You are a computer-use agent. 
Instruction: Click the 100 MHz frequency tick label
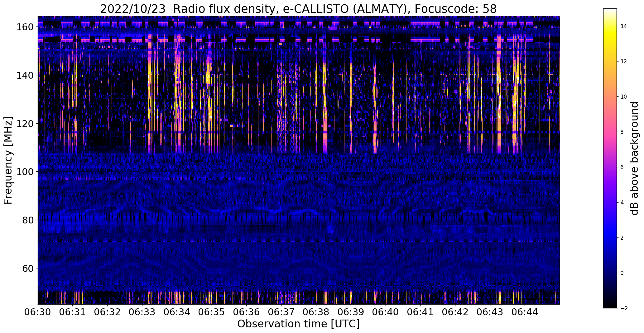(25, 172)
